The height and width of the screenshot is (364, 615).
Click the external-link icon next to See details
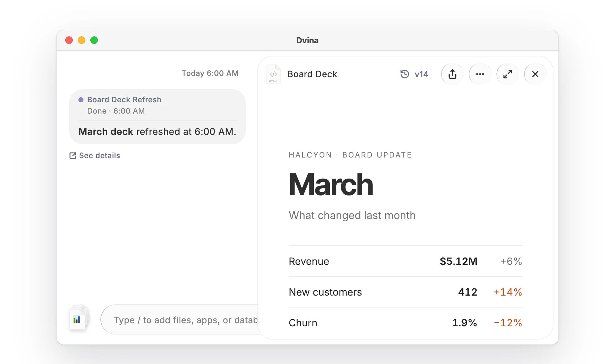(x=73, y=156)
